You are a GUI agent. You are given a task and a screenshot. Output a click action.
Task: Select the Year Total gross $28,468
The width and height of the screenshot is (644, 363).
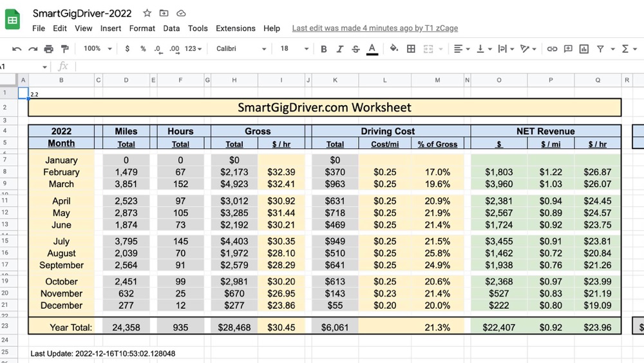pos(234,328)
